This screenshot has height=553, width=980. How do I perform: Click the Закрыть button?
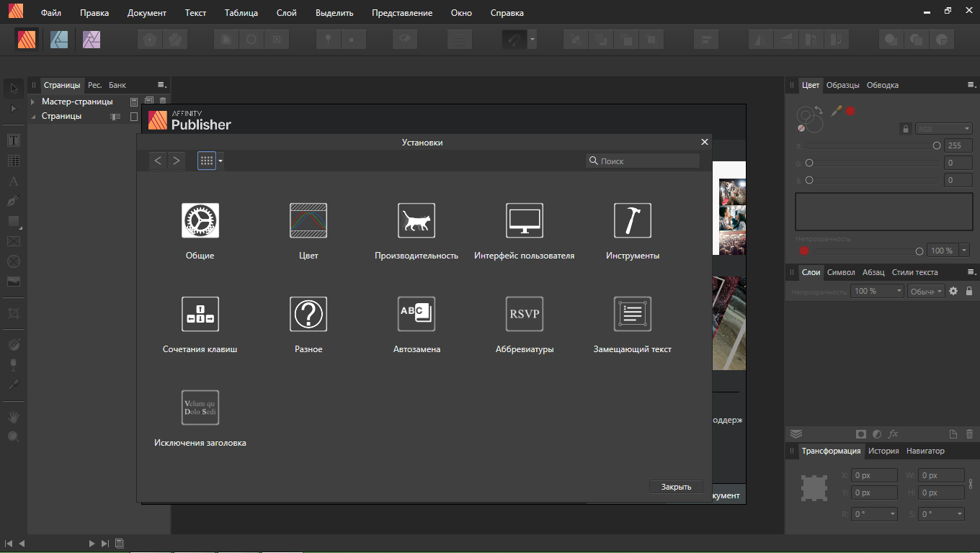(676, 487)
